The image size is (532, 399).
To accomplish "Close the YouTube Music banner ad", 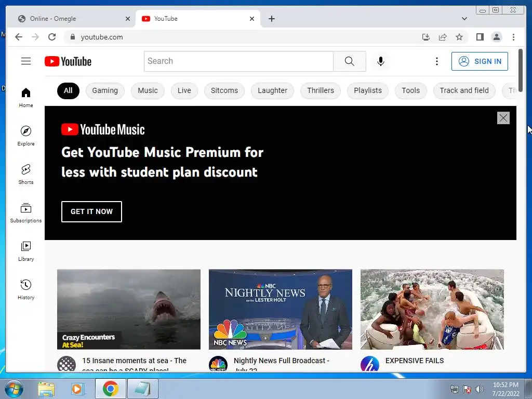I will point(503,118).
